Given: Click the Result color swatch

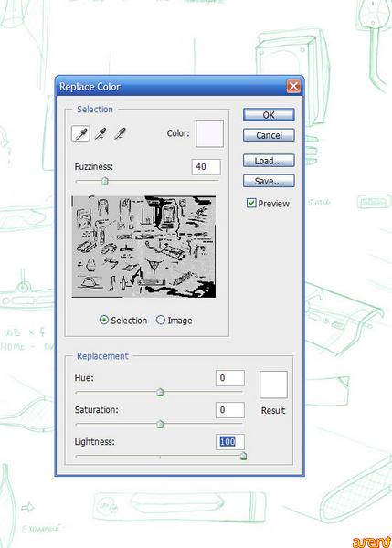Looking at the screenshot, I should pyautogui.click(x=273, y=385).
